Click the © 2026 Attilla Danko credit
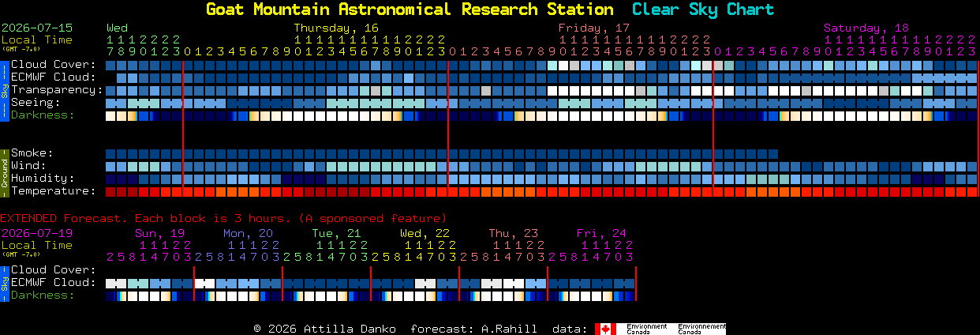The height and width of the screenshot is (335, 980). [325, 329]
